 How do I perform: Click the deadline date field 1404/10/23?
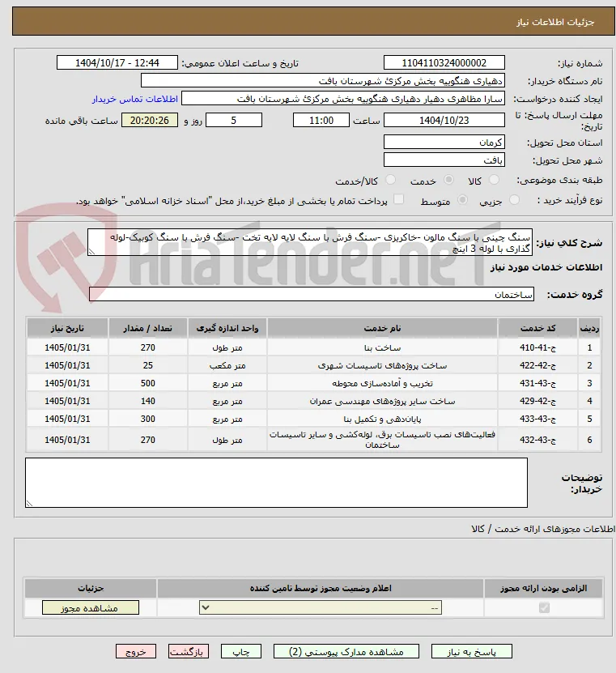[444, 120]
